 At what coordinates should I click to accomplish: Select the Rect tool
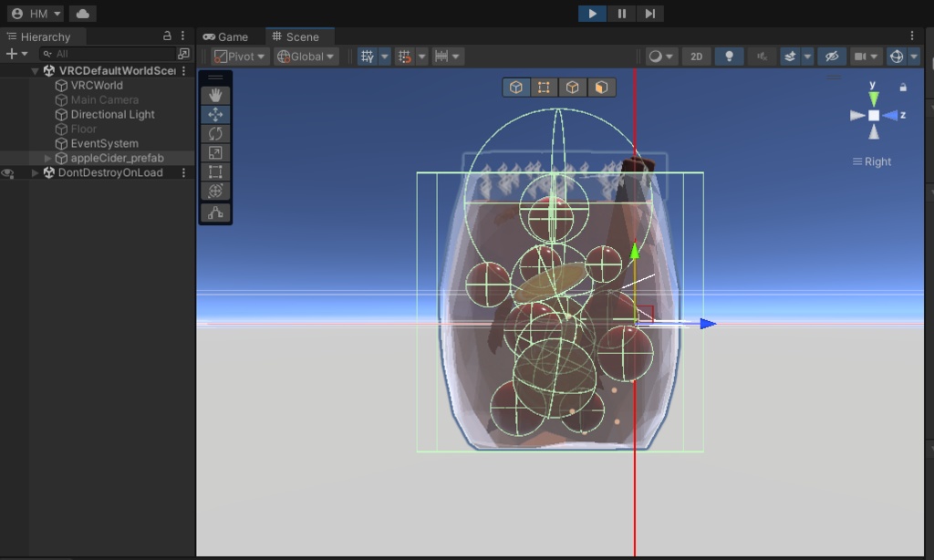point(215,171)
